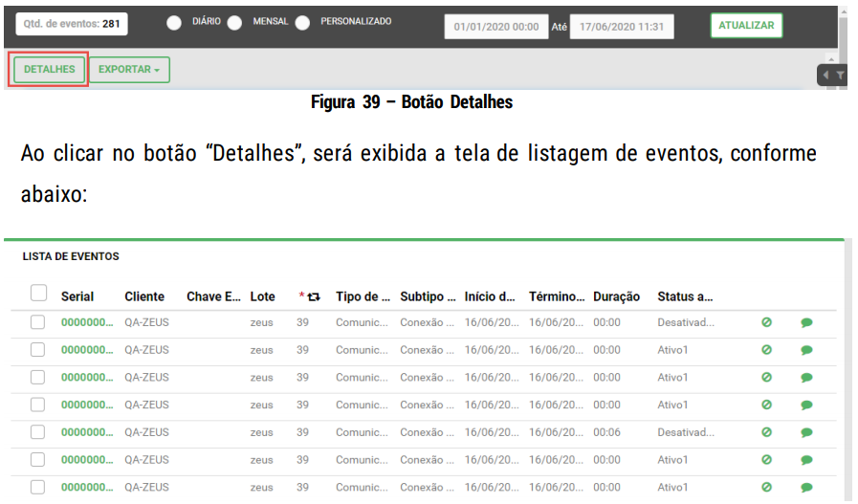Click the retweet-style column header icon

tap(313, 297)
